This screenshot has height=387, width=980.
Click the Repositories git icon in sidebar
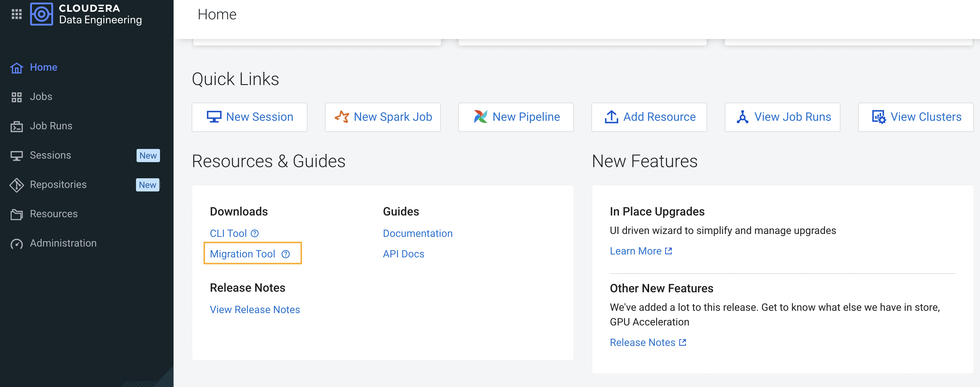(16, 185)
